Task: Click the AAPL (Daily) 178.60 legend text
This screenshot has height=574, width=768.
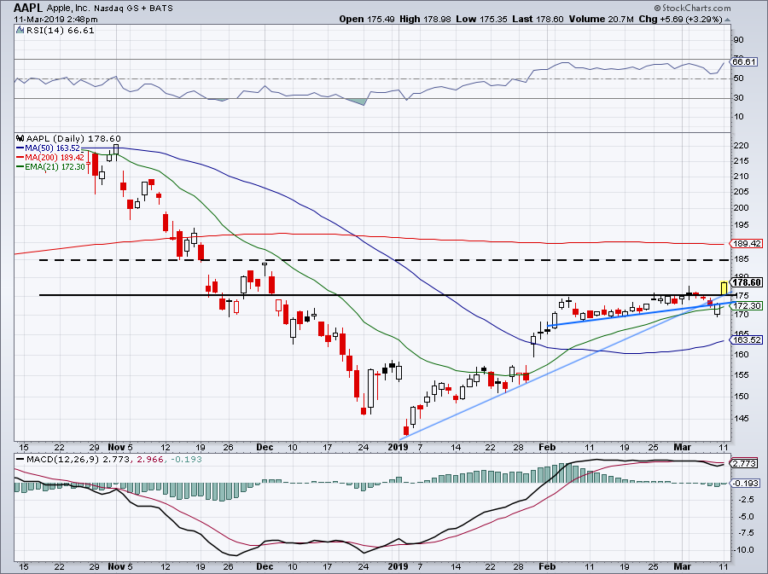Action: click(73, 139)
